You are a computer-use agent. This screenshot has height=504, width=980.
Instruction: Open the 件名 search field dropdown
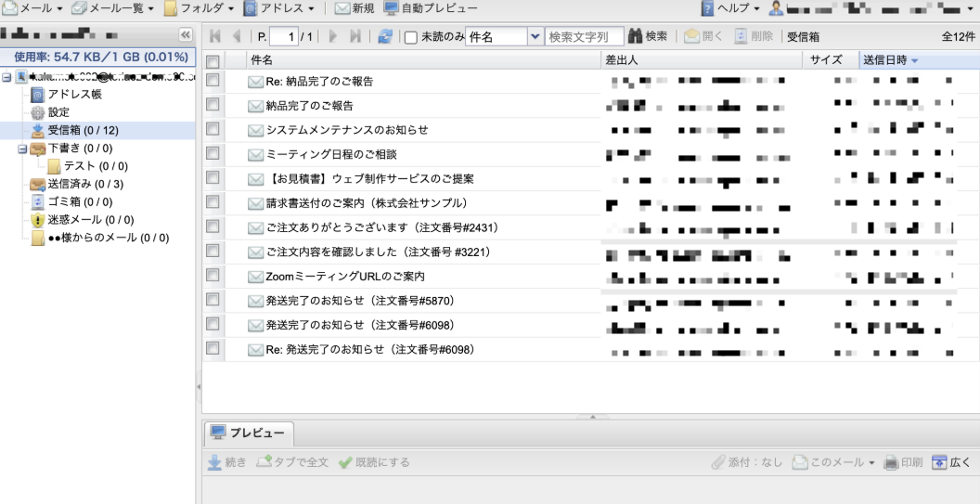tap(534, 36)
